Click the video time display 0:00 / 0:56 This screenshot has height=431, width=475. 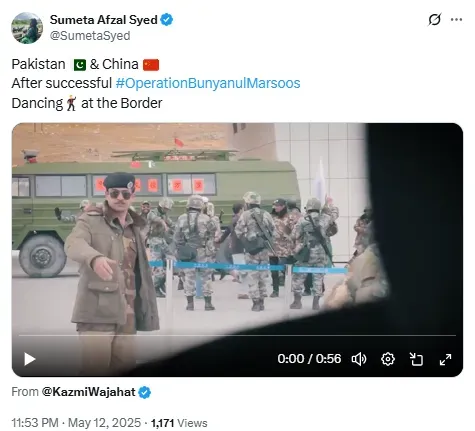(x=309, y=359)
